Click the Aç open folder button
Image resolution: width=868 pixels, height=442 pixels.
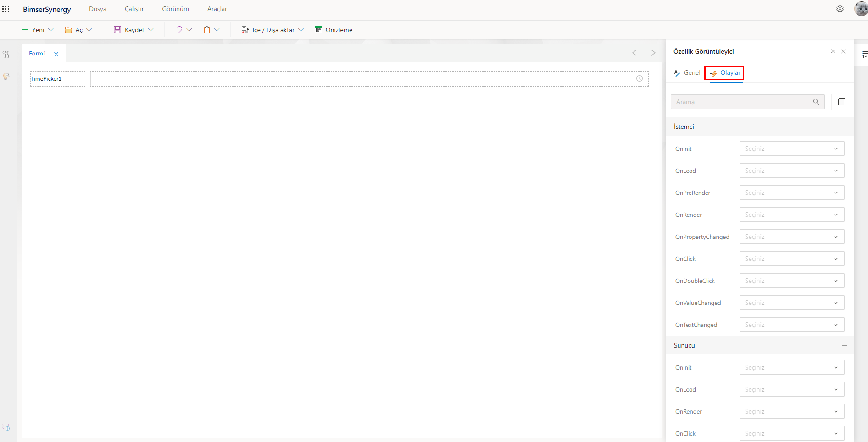point(73,30)
